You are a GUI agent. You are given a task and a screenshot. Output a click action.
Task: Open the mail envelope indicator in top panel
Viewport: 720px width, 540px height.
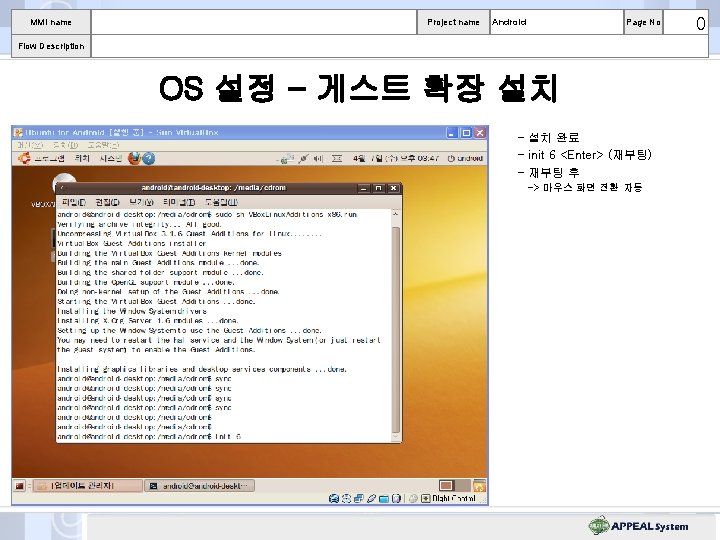click(337, 159)
